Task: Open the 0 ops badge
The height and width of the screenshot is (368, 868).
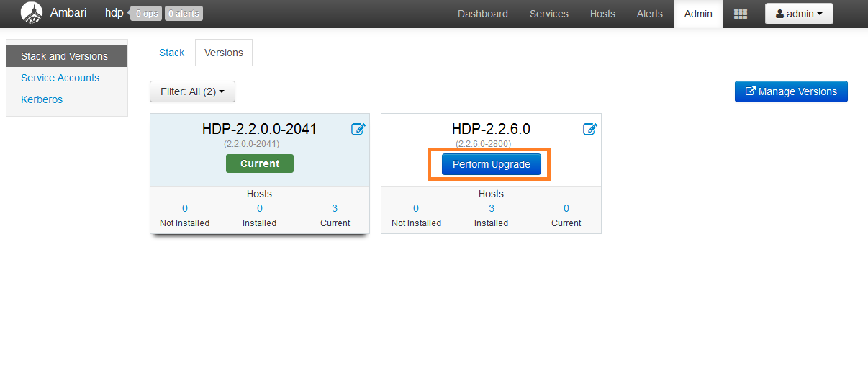Action: [x=146, y=14]
